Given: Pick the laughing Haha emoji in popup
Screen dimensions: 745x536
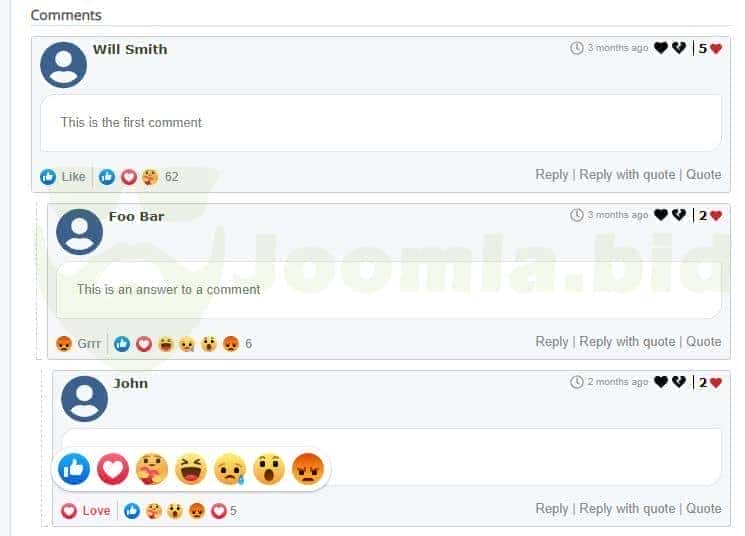Looking at the screenshot, I should point(191,469).
